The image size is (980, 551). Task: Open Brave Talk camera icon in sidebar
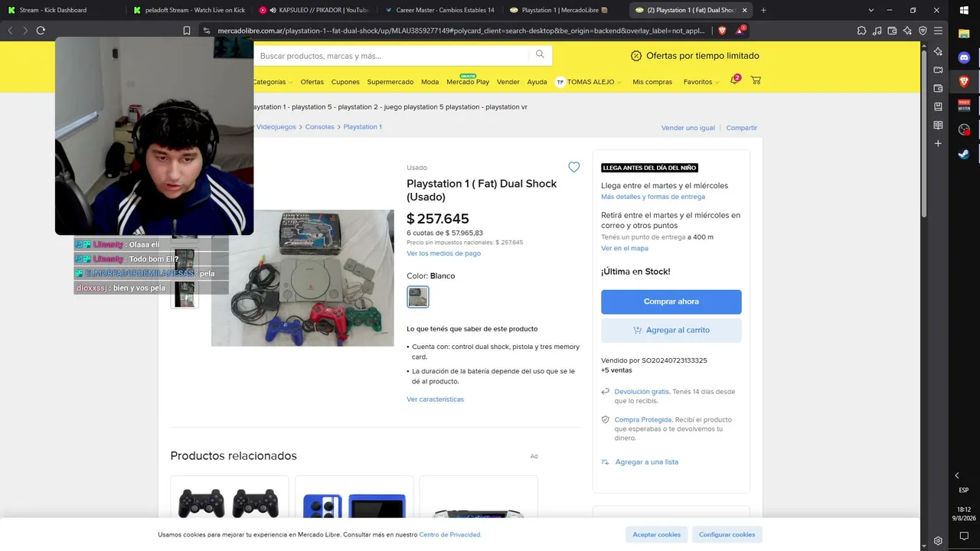click(x=938, y=70)
